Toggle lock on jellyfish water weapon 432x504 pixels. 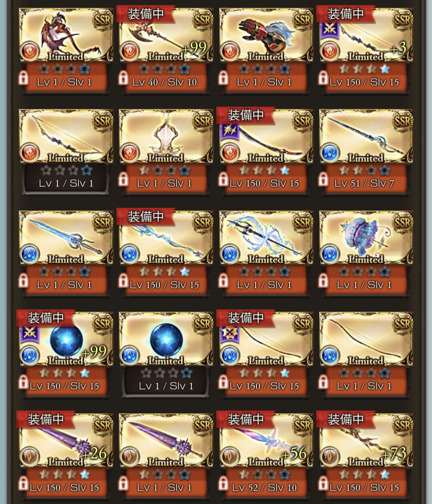coord(323,281)
